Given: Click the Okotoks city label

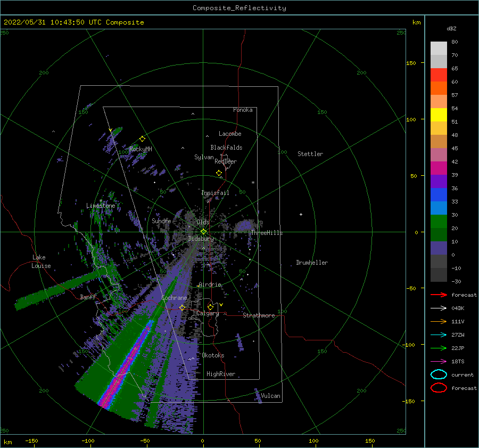Looking at the screenshot, I should click(x=213, y=355).
